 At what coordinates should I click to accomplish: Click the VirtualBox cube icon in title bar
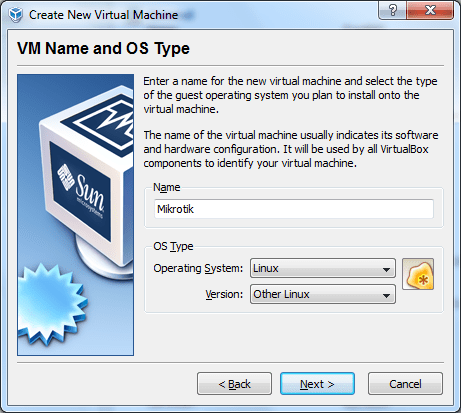click(x=15, y=15)
